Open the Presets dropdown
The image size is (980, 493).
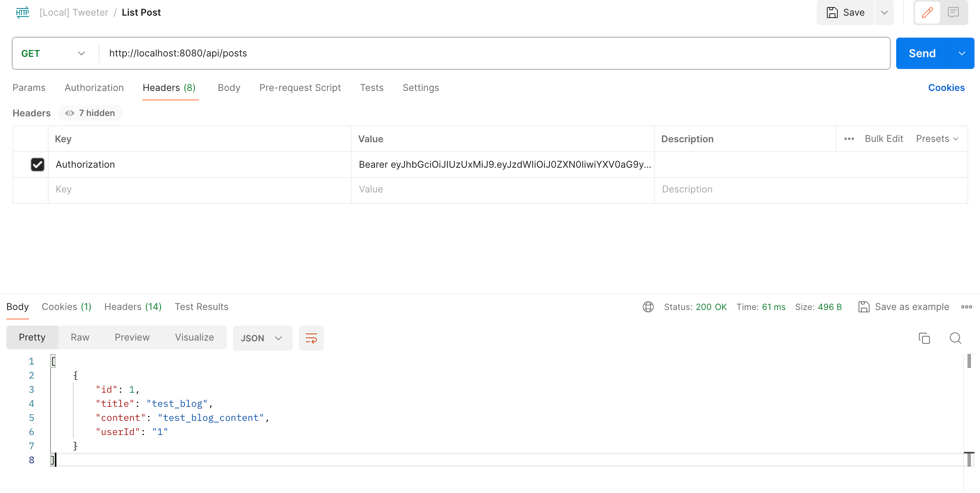pos(937,139)
